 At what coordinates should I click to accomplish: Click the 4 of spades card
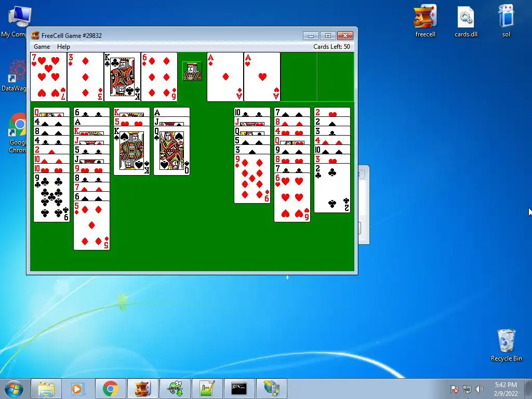point(51,122)
